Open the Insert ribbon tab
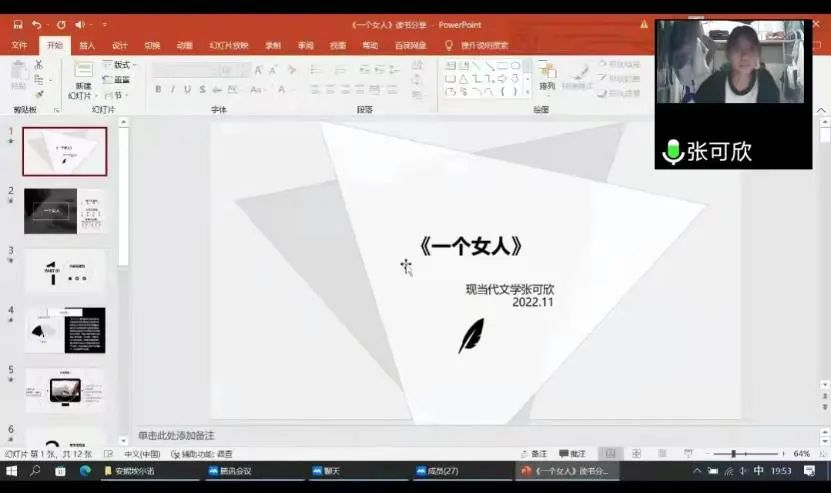 click(87, 45)
